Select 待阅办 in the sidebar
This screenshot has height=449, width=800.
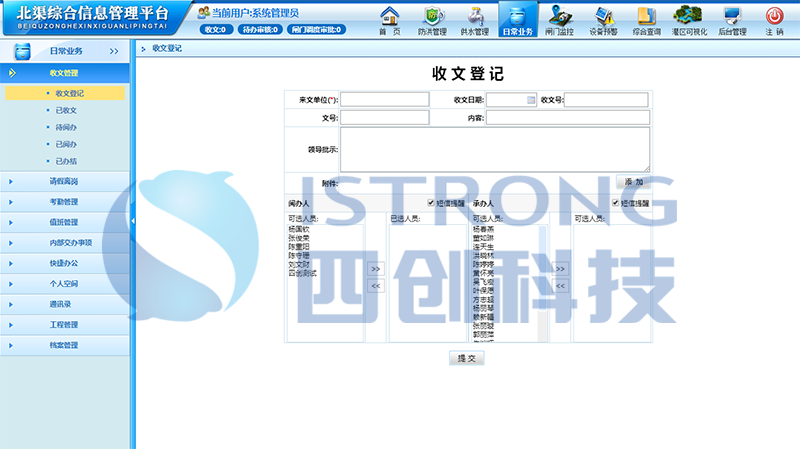(x=66, y=127)
